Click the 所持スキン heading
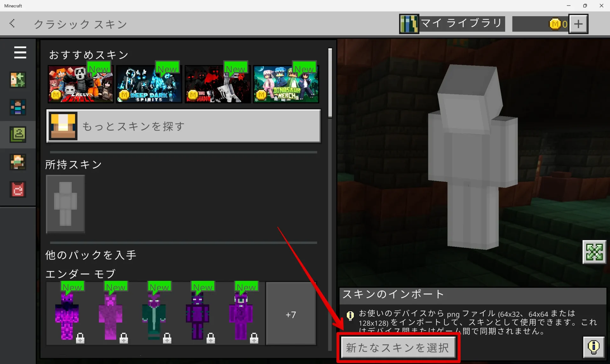 (x=73, y=165)
